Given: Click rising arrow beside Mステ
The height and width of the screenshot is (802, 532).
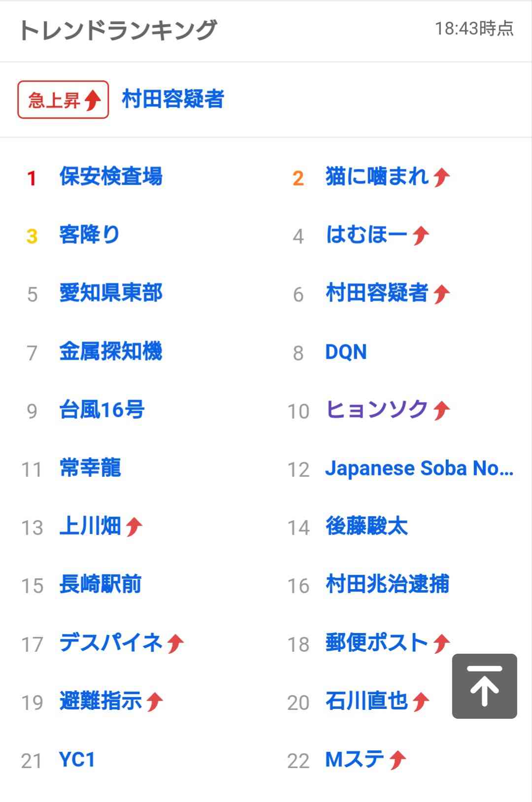Looking at the screenshot, I should [x=398, y=760].
